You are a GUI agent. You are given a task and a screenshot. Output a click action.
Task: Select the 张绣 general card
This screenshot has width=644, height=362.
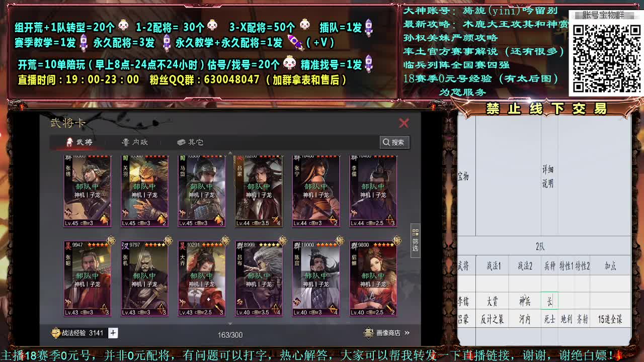pyautogui.click(x=87, y=191)
